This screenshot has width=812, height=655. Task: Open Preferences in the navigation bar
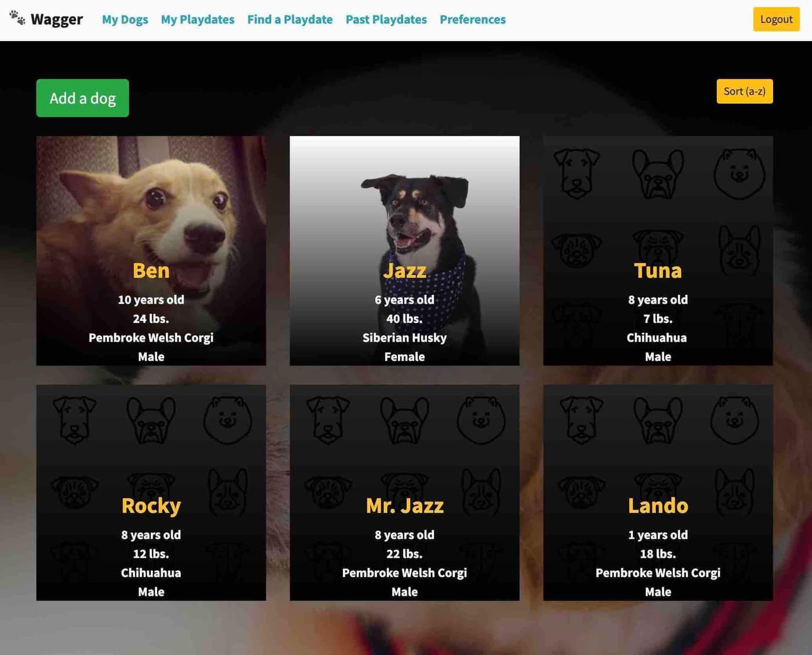click(x=473, y=20)
